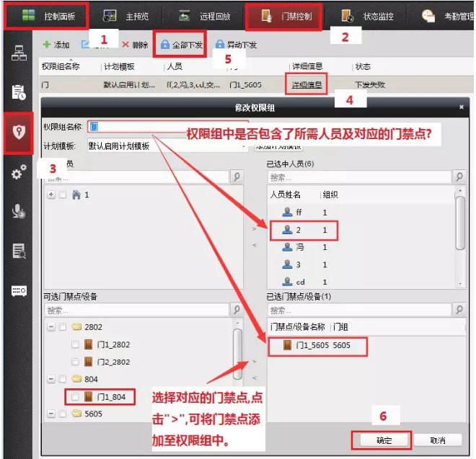Click the 可选门禁点 search field
Screen dimensions: 476x459
[136, 310]
